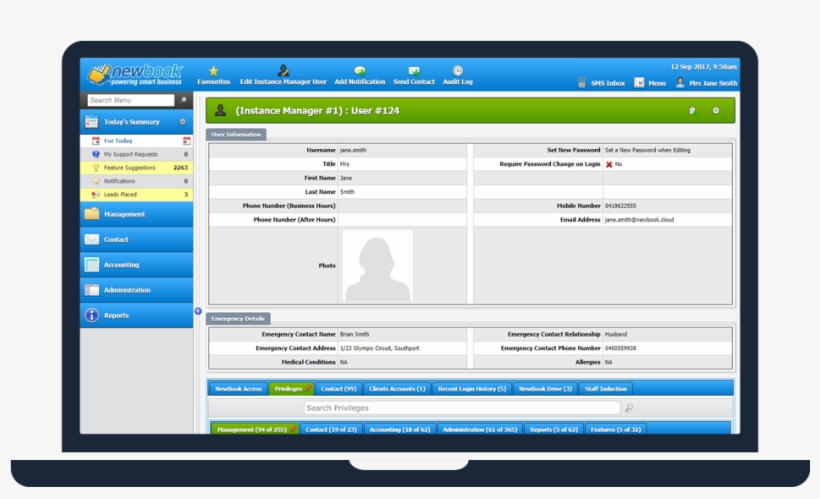Collapse sidebar with blue circle arrow
The image size is (820, 499).
pos(198,311)
